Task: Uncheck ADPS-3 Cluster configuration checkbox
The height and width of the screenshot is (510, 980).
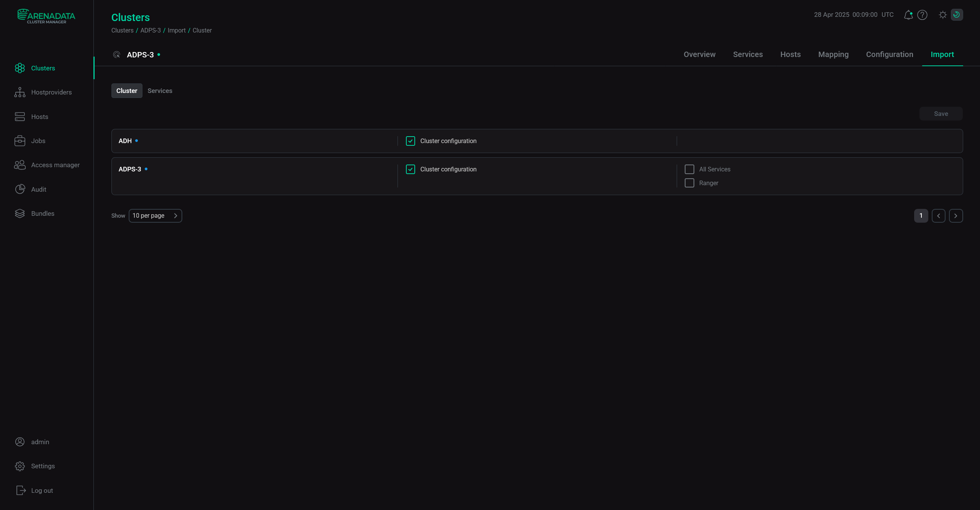Action: [411, 169]
